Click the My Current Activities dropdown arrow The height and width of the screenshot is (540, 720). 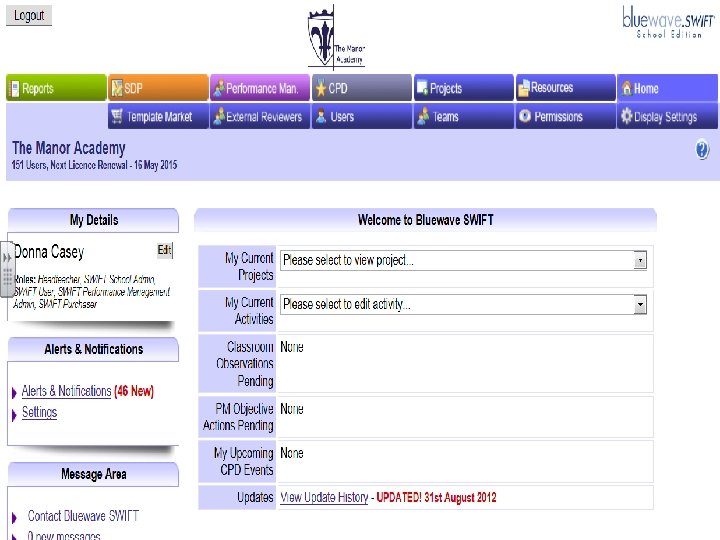(x=640, y=304)
